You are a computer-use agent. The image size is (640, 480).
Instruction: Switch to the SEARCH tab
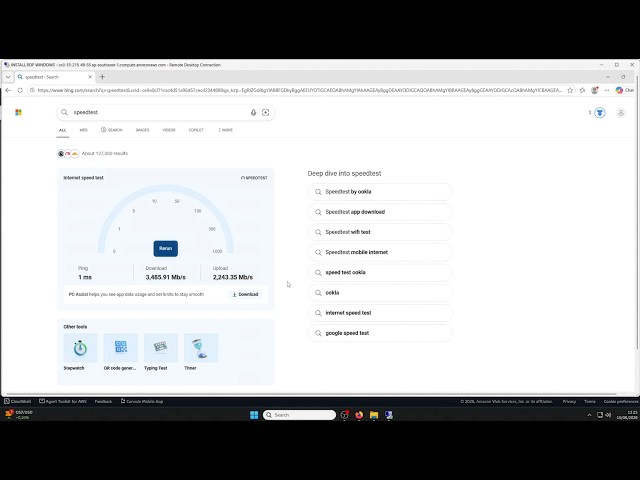pyautogui.click(x=112, y=130)
